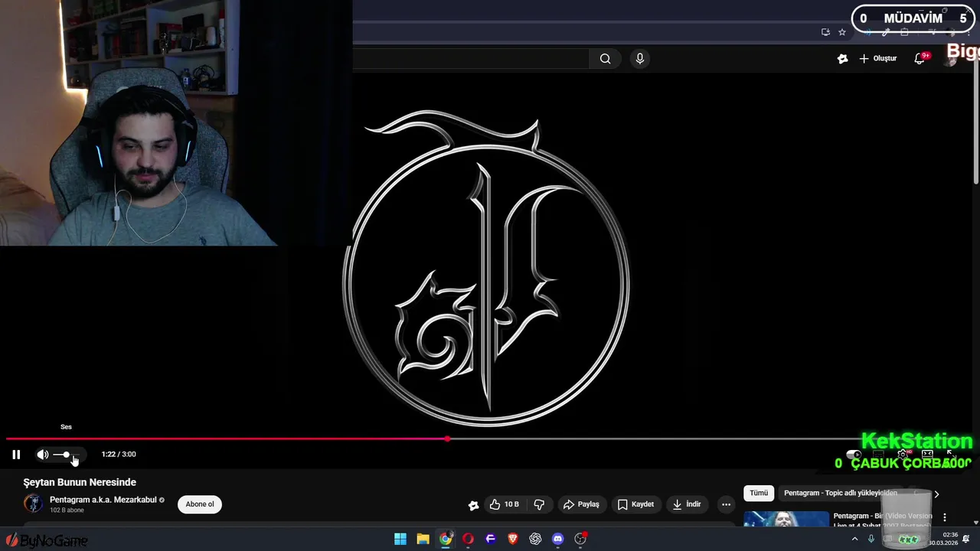Open the Brave browser from the taskbar
980x551 pixels.
coord(513,540)
